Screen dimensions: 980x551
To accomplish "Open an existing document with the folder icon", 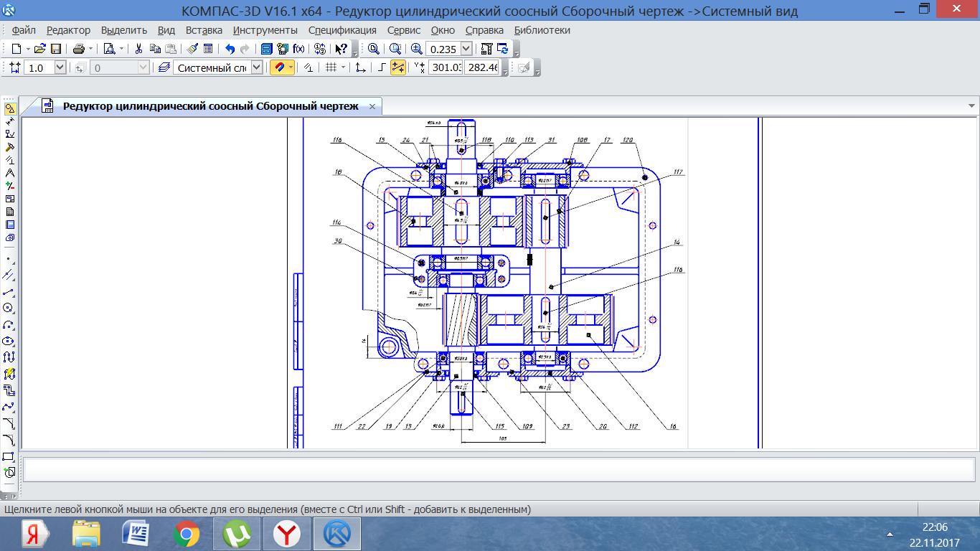I will click(x=40, y=49).
